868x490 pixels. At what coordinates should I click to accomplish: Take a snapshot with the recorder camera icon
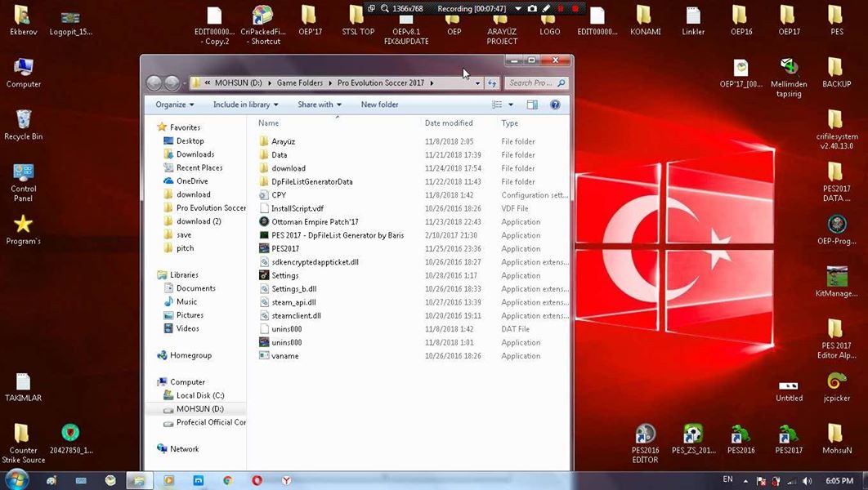click(532, 8)
